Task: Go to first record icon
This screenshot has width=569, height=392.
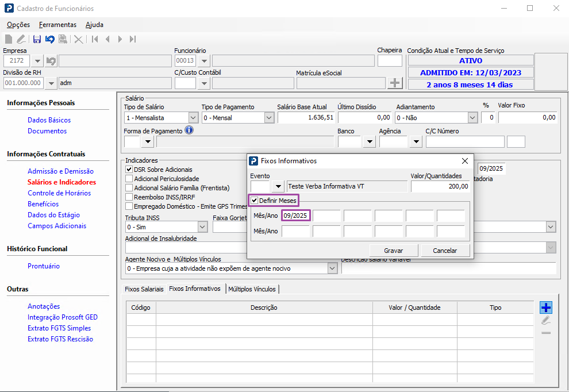Action: (x=95, y=39)
